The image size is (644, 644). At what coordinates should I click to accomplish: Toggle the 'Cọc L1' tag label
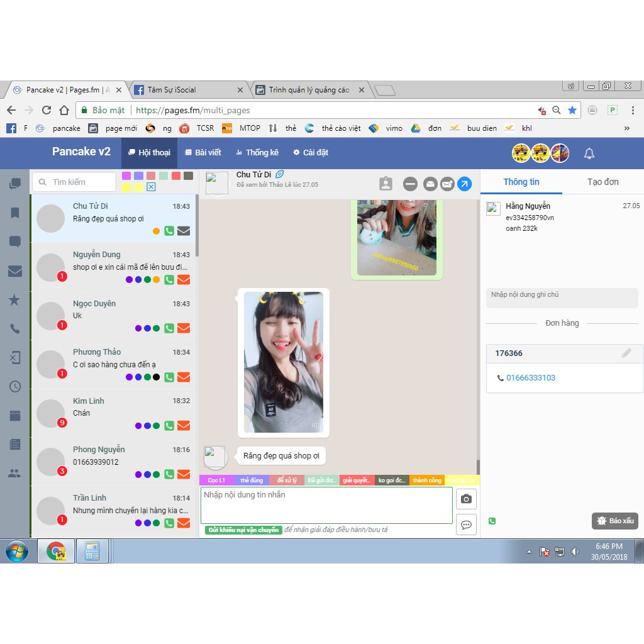(216, 480)
